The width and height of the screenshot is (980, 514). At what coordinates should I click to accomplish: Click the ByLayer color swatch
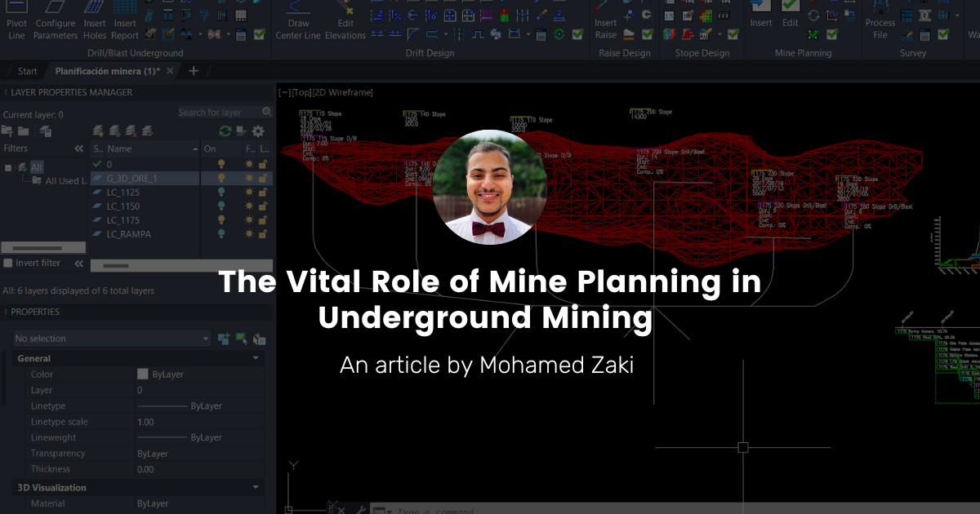point(143,374)
